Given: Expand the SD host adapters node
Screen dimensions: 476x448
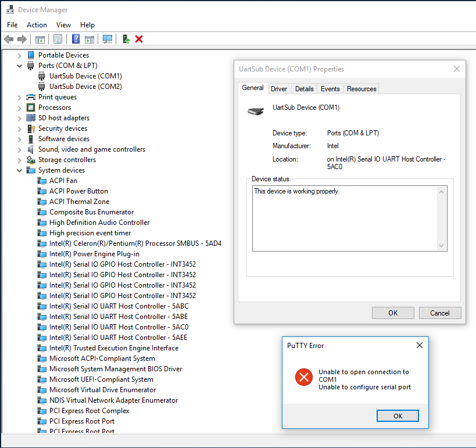Looking at the screenshot, I should click(x=19, y=119).
